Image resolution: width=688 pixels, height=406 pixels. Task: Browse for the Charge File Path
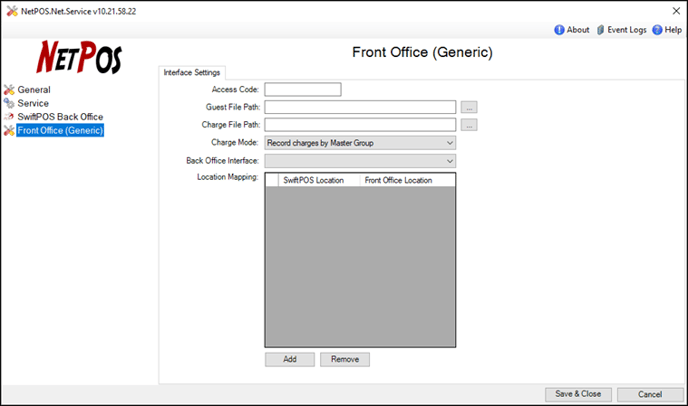point(469,125)
